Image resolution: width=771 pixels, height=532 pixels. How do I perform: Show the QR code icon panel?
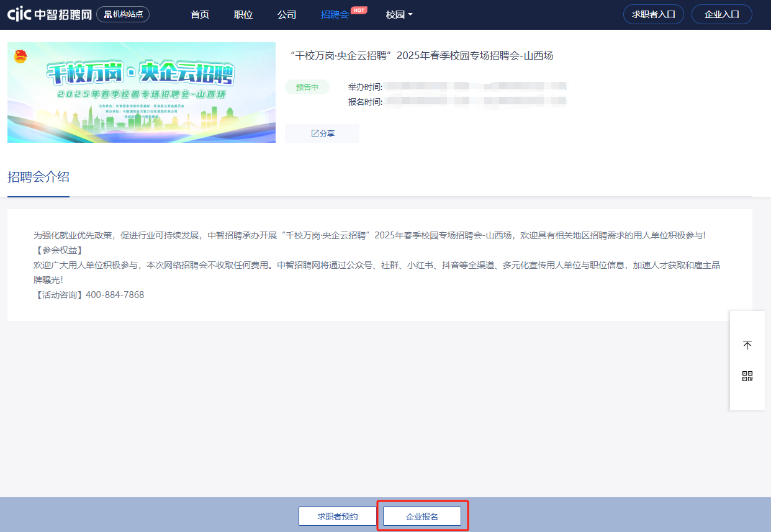pos(747,376)
